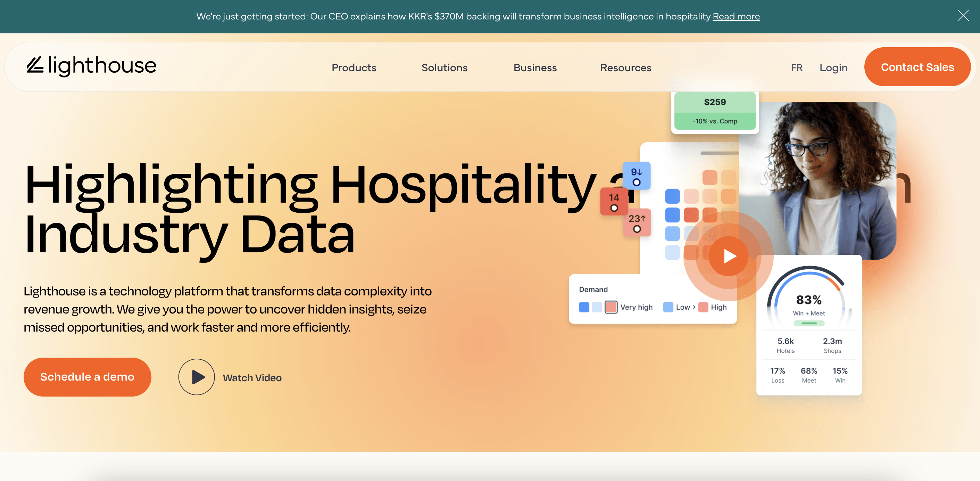
Task: Click the 17% Loss stat
Action: pos(778,375)
